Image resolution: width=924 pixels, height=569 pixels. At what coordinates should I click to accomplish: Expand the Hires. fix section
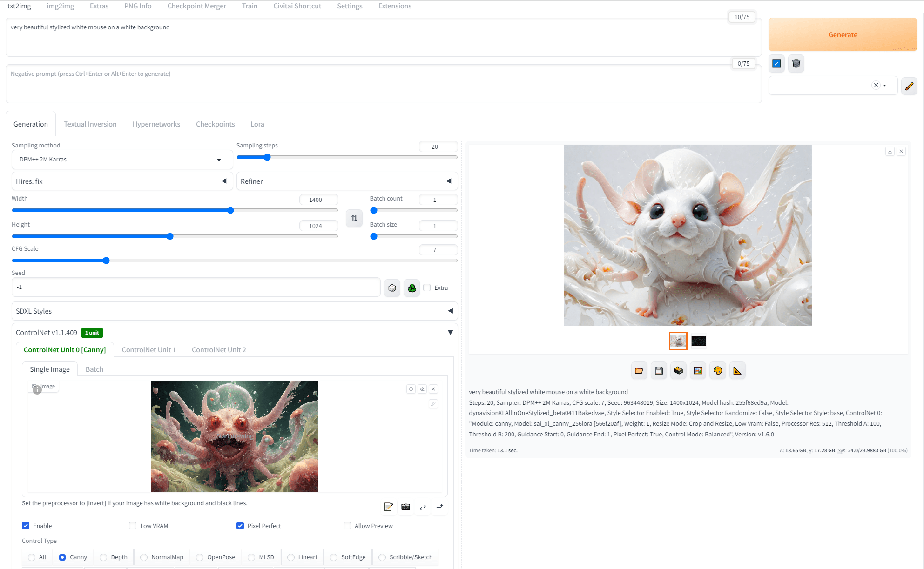pos(122,181)
